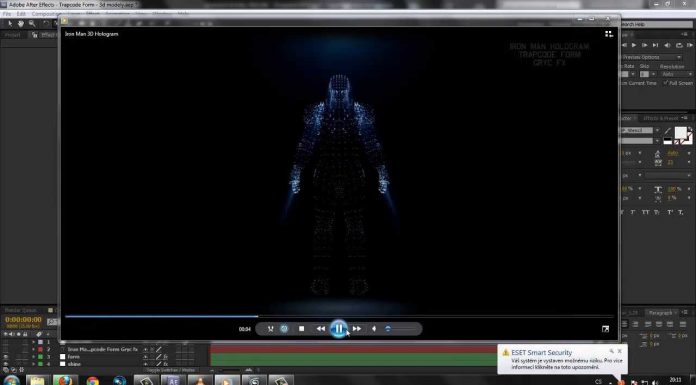Image resolution: width=696 pixels, height=385 pixels.
Task: Click Play in the After Effects Preview panel
Action: tap(634, 45)
